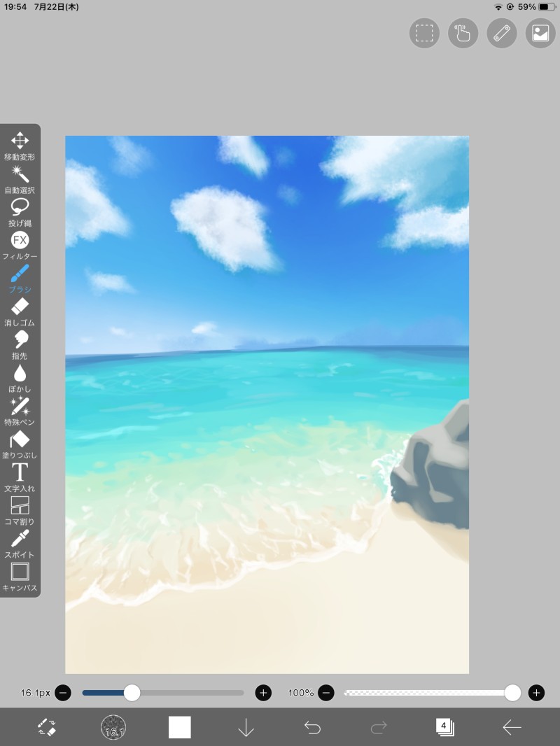Toggle brush and eraser switch icon
The width and height of the screenshot is (560, 746).
47,727
